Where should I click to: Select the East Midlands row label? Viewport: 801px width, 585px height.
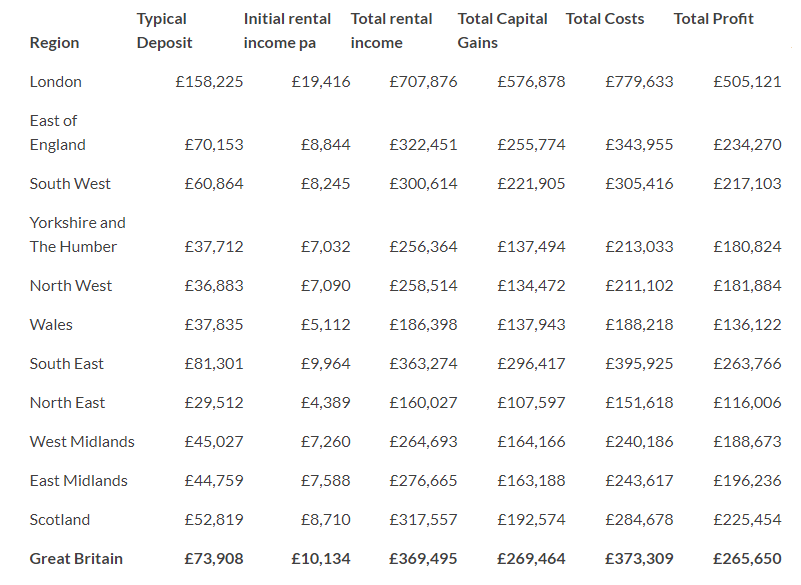click(x=79, y=481)
